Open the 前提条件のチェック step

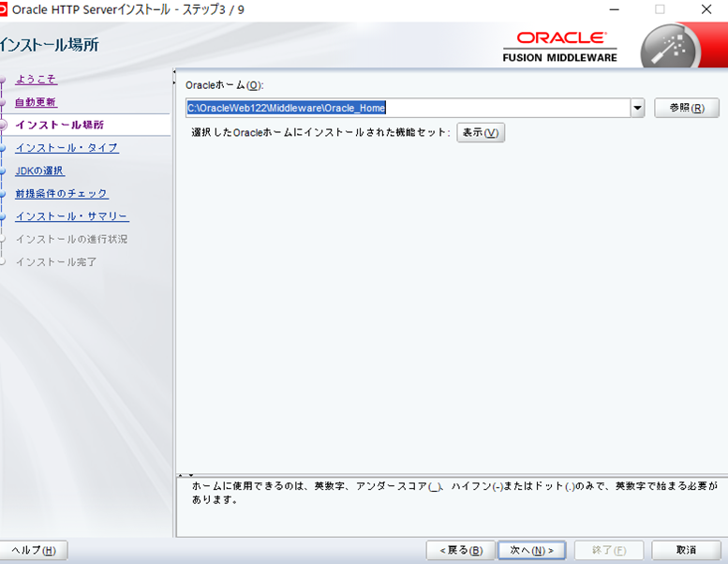[x=61, y=194]
